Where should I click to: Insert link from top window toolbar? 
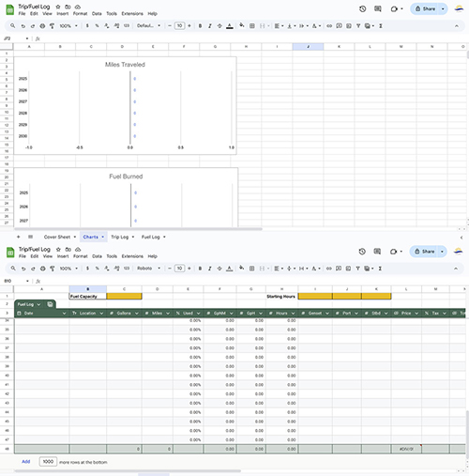tap(329, 26)
